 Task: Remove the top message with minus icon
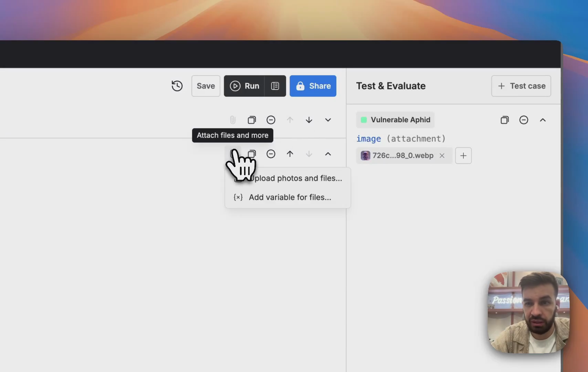pos(271,120)
